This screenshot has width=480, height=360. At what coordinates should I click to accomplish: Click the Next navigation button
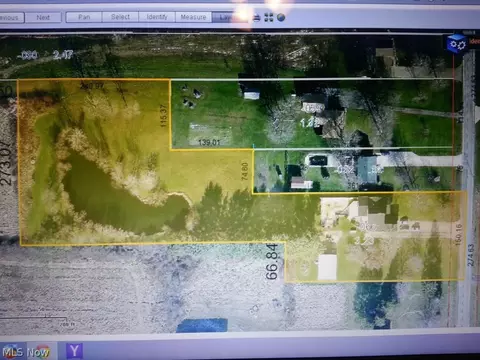pos(43,17)
